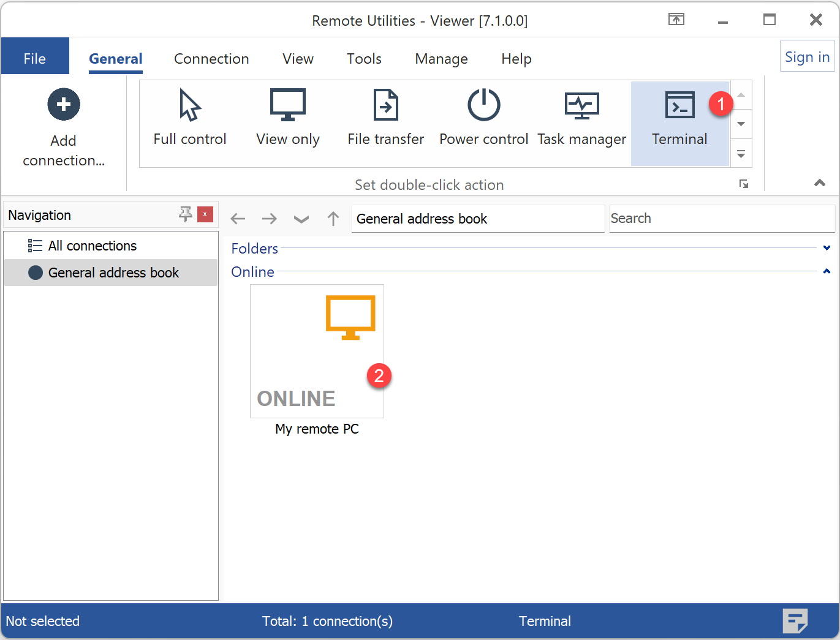Click the My remote PC label

tap(317, 429)
